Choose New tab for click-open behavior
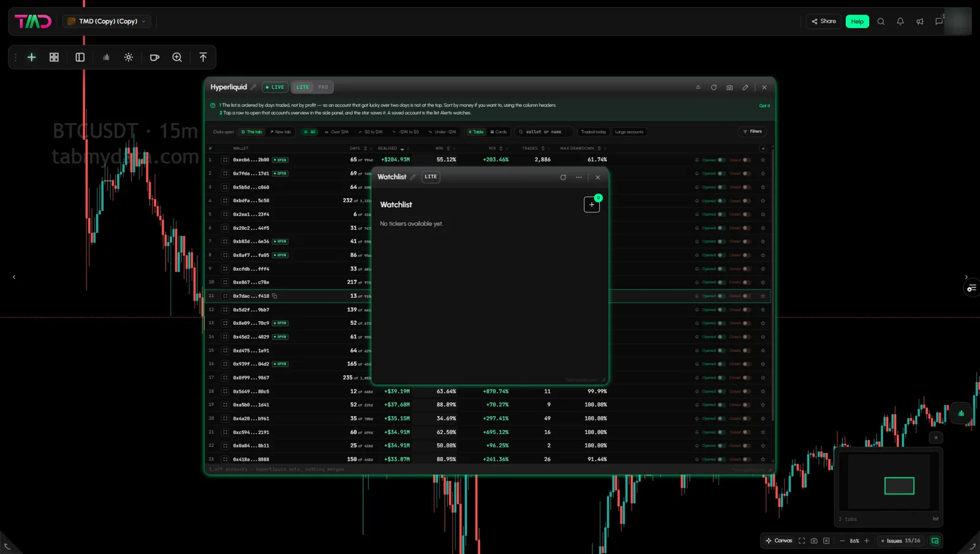The width and height of the screenshot is (980, 554). coord(281,132)
